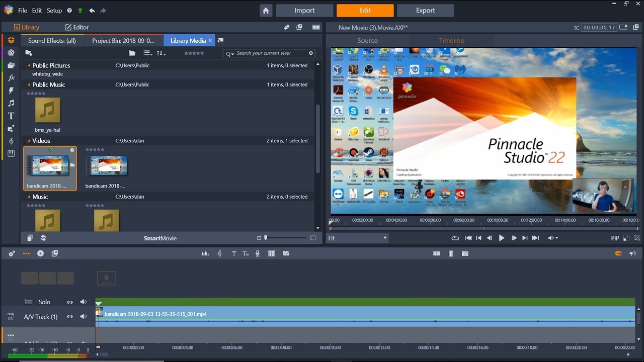Click the Redo arrow in top bar
The height and width of the screenshot is (362, 644).
pyautogui.click(x=103, y=10)
